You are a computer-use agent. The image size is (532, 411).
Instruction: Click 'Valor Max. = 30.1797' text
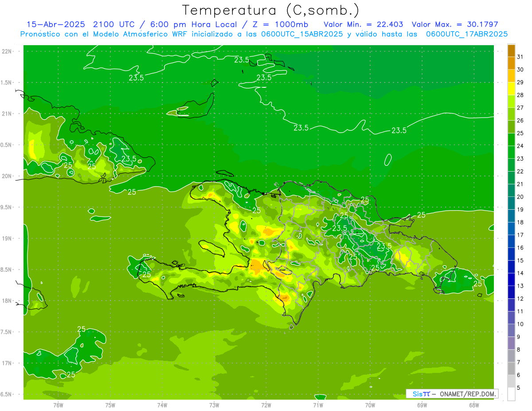click(455, 24)
